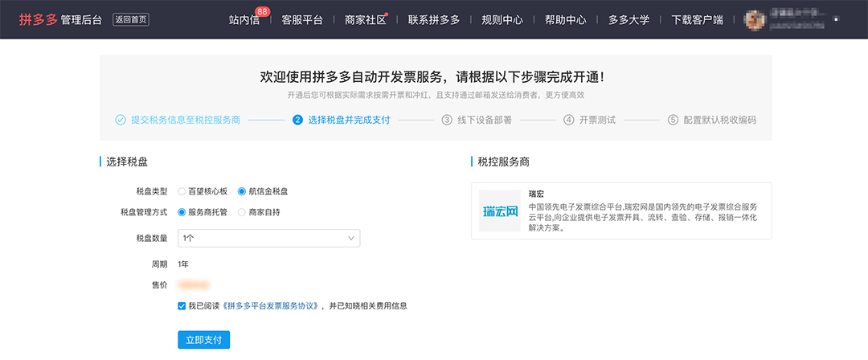Click the 88 notification badge

tap(262, 11)
